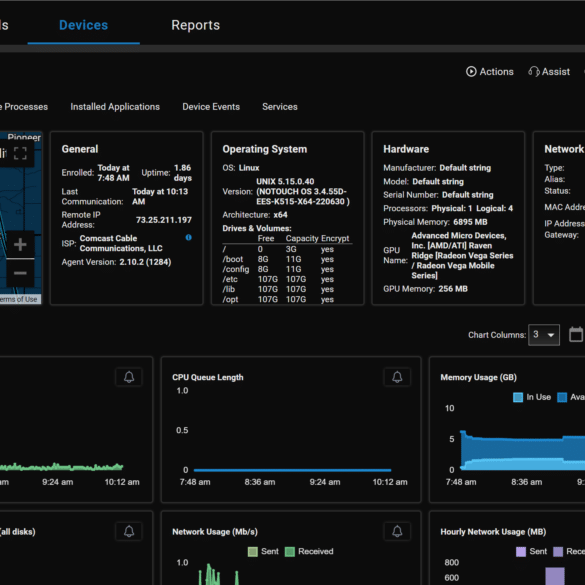Toggle the Received legend in Network Usage
This screenshot has width=585, height=585.
(x=290, y=551)
